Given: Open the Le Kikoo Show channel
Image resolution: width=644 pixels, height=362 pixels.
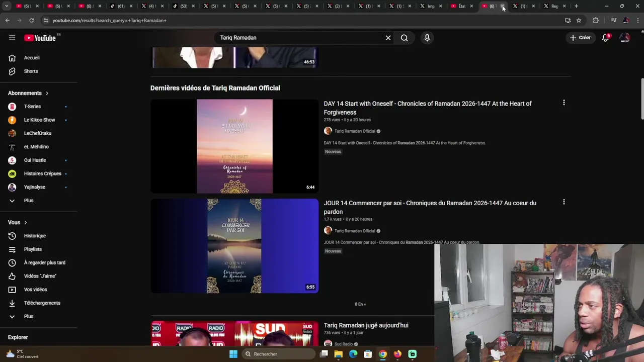Looking at the screenshot, I should (x=39, y=120).
